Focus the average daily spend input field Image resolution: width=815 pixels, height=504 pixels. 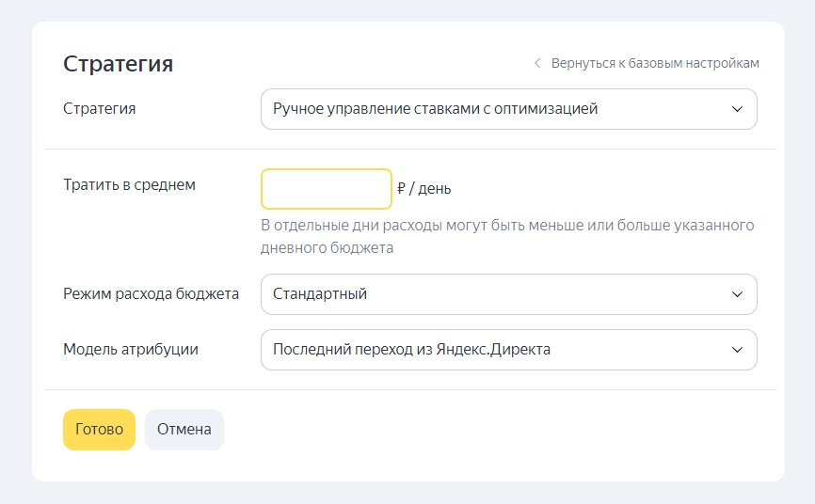point(326,189)
